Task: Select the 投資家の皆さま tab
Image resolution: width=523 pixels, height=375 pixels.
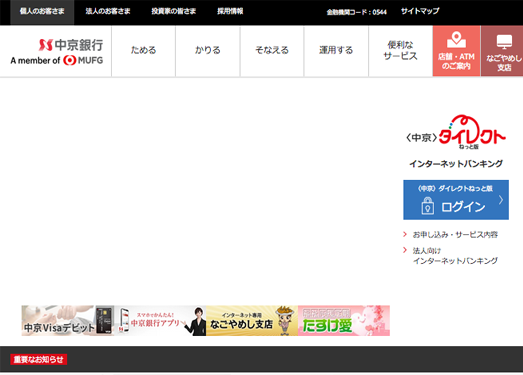Action: pos(174,11)
